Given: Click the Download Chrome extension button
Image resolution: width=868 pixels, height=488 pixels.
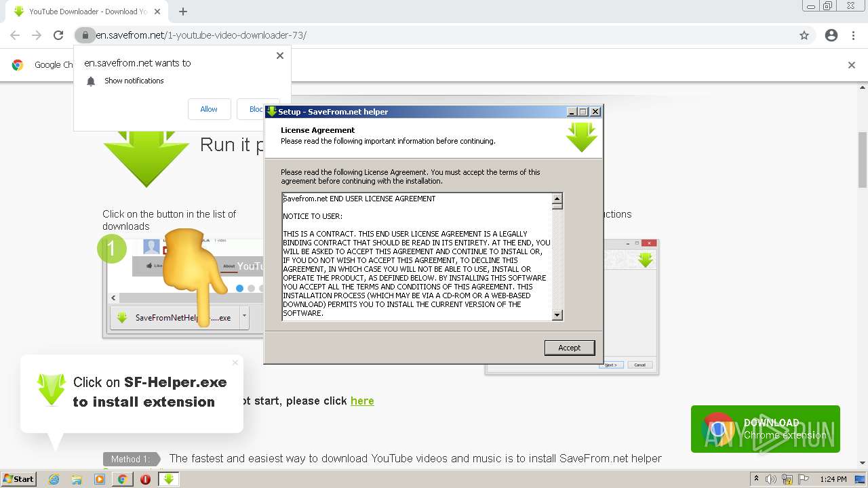Looking at the screenshot, I should click(x=766, y=429).
